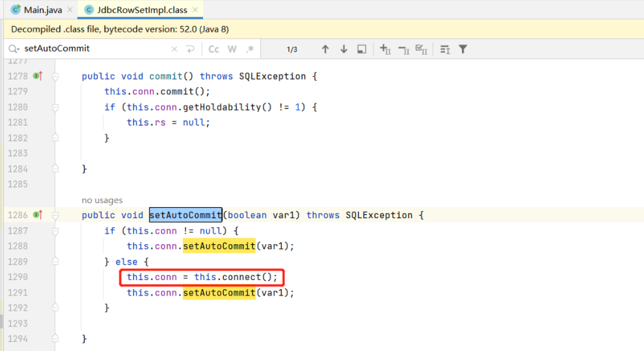The image size is (644, 351).
Task: Click connect() call on line 1290
Action: [247, 277]
